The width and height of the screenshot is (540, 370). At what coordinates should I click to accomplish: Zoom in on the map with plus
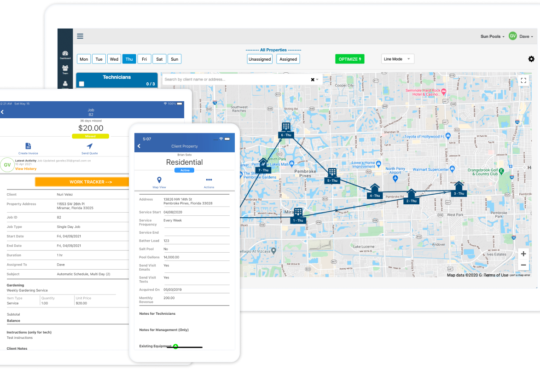pos(523,254)
